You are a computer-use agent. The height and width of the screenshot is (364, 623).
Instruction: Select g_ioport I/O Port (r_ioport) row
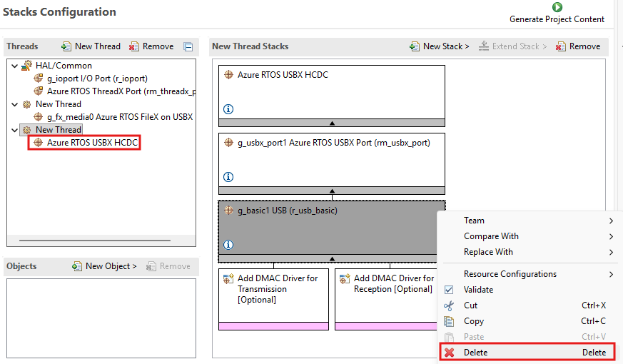[97, 79]
